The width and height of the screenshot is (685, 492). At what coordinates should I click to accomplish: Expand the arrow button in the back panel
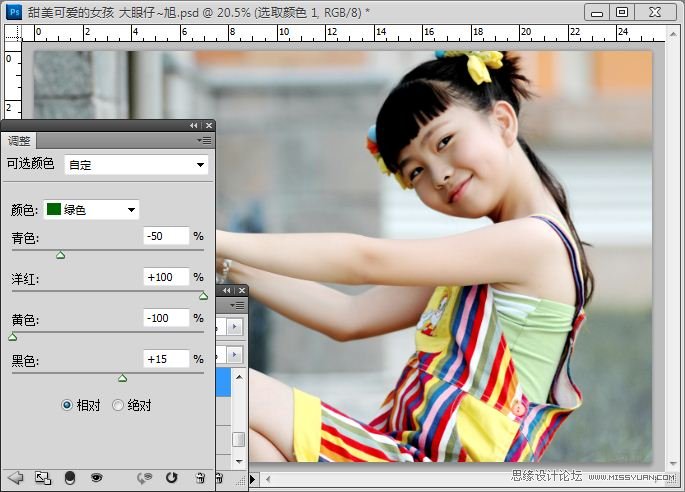(x=236, y=327)
